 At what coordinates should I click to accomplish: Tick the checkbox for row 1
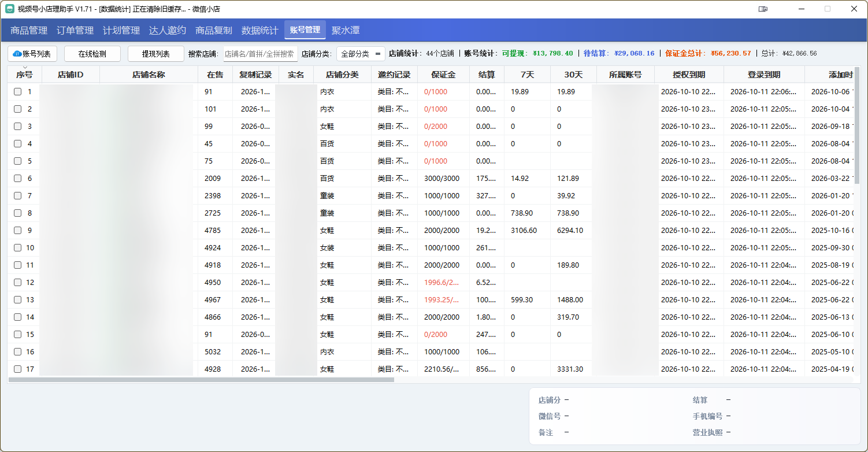[18, 91]
